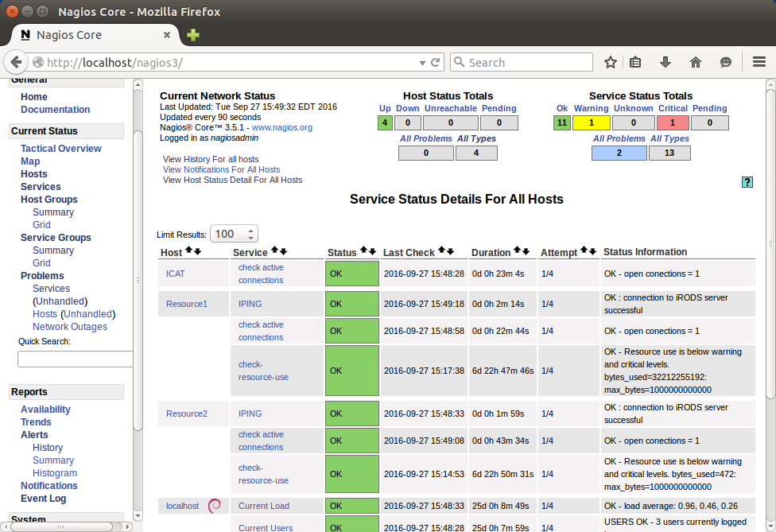
Task: Open the chat bubble icon in toolbar
Action: 726,62
